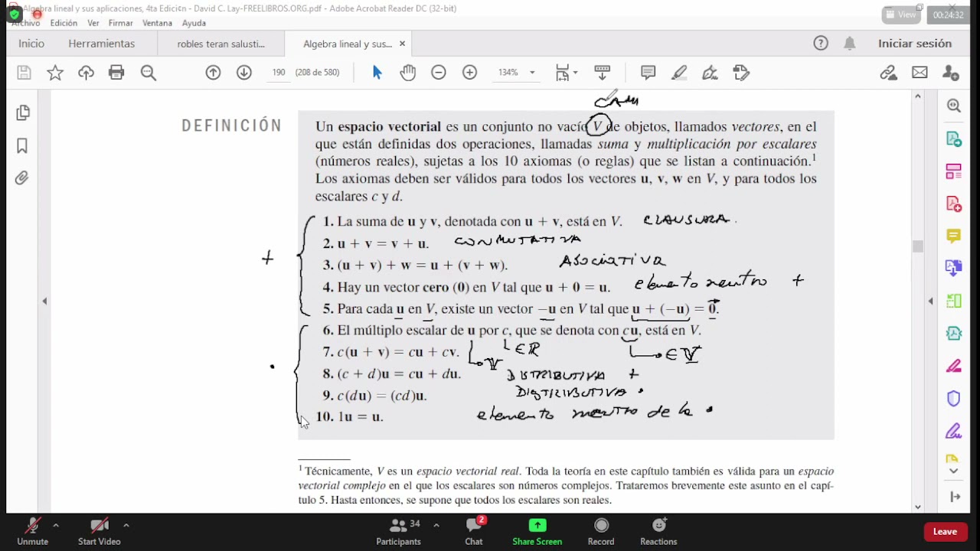980x551 pixels.
Task: Open help question mark icon
Action: tap(821, 44)
